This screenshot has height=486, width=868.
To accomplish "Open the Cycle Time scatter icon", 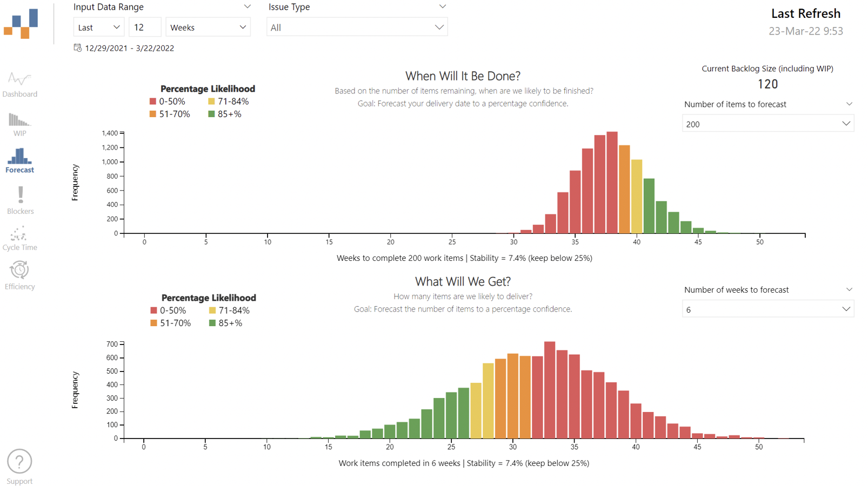I will pyautogui.click(x=19, y=234).
